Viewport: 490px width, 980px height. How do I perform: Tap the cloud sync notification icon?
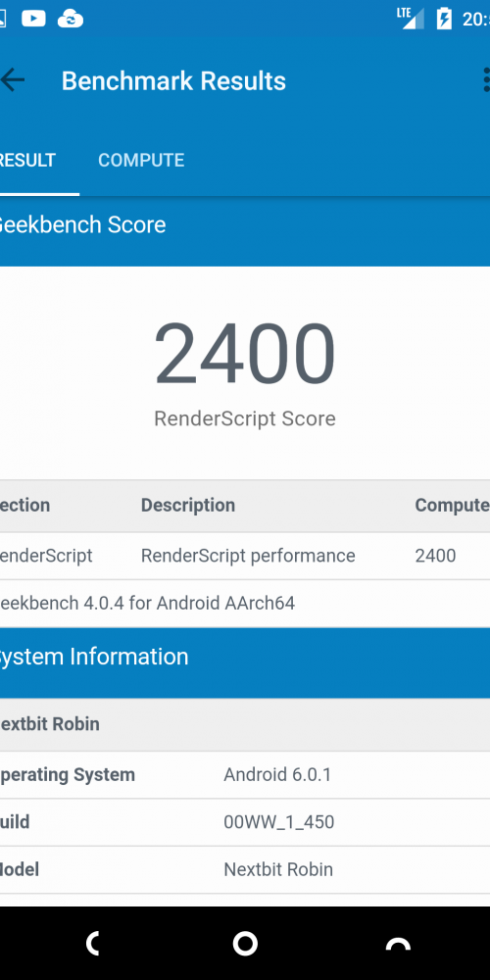71,19
